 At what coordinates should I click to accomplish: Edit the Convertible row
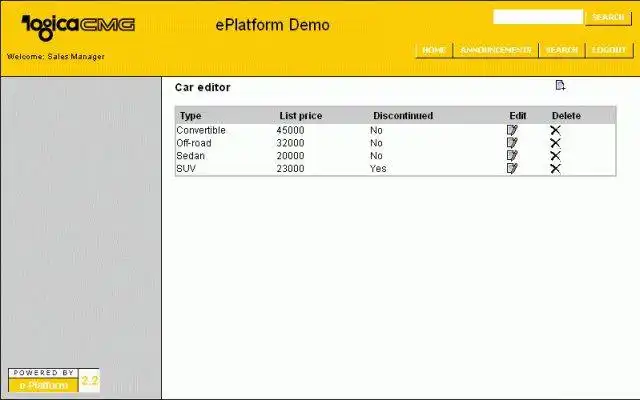(512, 130)
